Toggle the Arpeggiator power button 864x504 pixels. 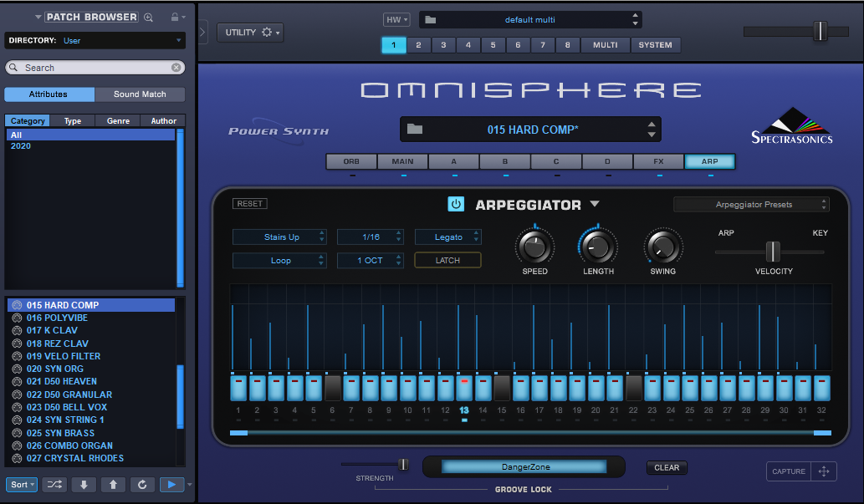[456, 205]
